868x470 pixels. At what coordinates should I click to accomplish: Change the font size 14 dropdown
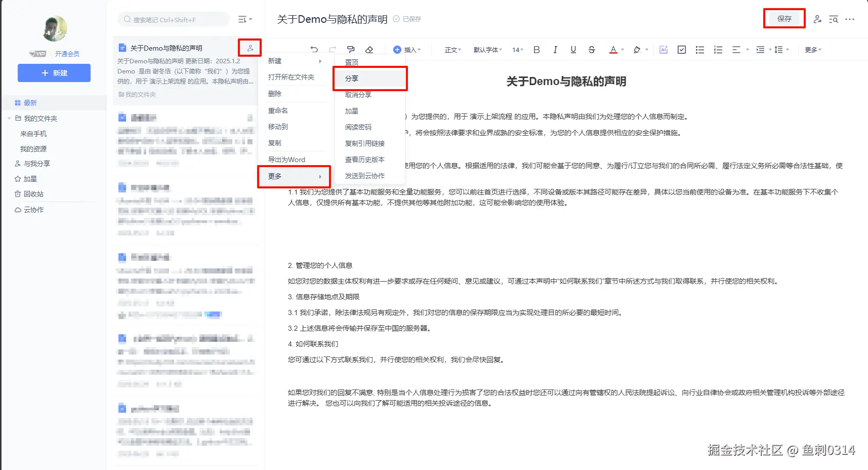(517, 50)
